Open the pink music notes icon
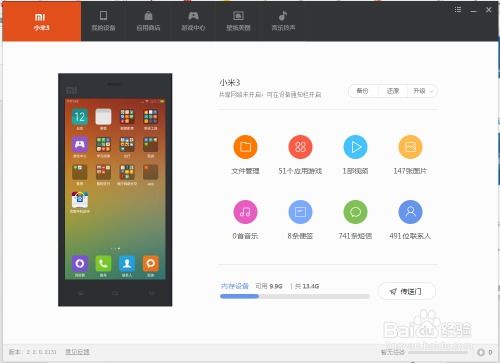500x363 pixels. pos(245,212)
